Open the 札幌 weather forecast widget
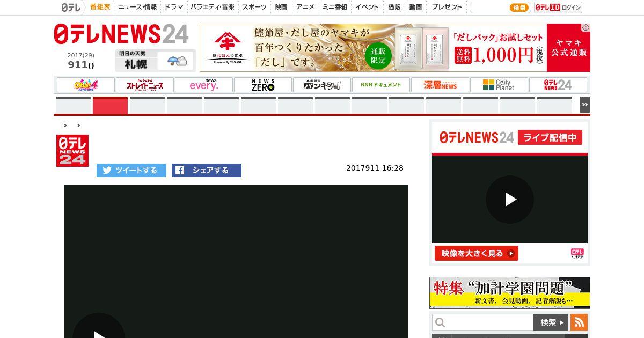This screenshot has width=644, height=338. tap(155, 61)
